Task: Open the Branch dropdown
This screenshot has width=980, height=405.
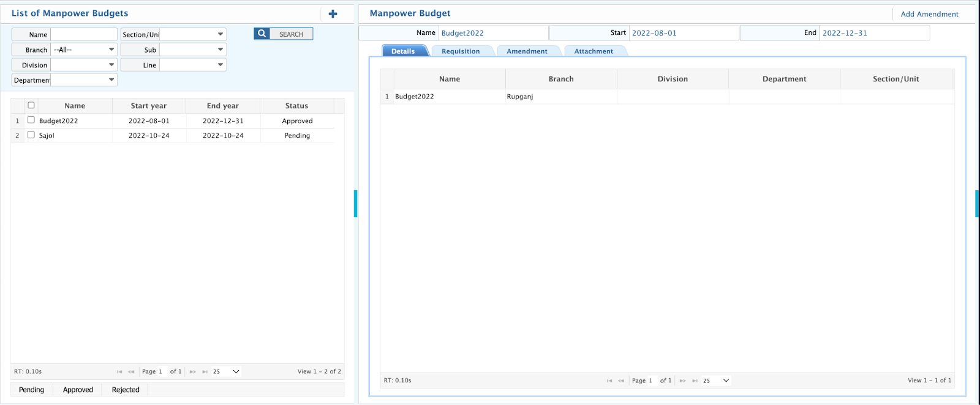Action: point(83,50)
